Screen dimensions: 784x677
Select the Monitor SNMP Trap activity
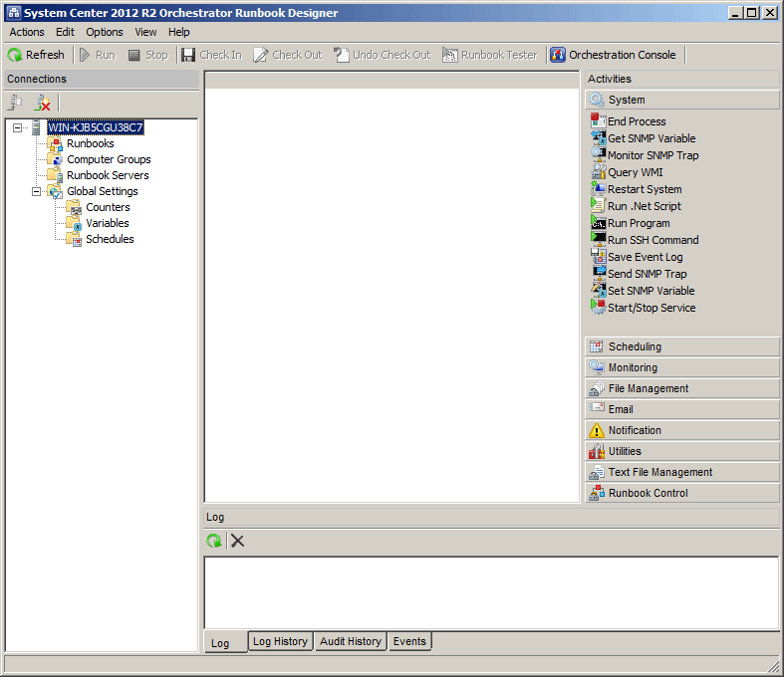pos(645,155)
